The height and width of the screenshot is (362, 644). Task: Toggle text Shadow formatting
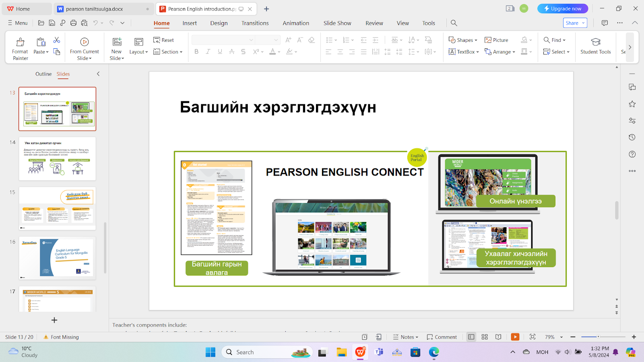click(243, 51)
